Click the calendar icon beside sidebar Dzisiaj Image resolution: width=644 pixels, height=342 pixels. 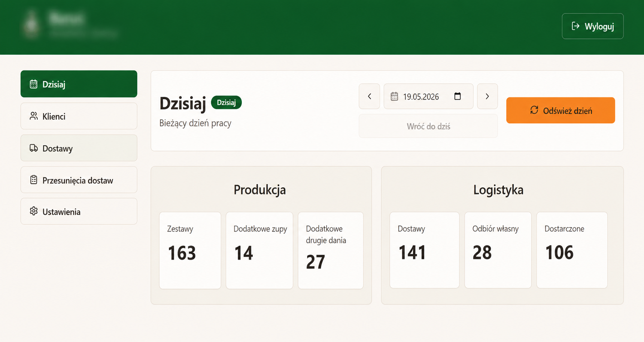[x=34, y=84]
